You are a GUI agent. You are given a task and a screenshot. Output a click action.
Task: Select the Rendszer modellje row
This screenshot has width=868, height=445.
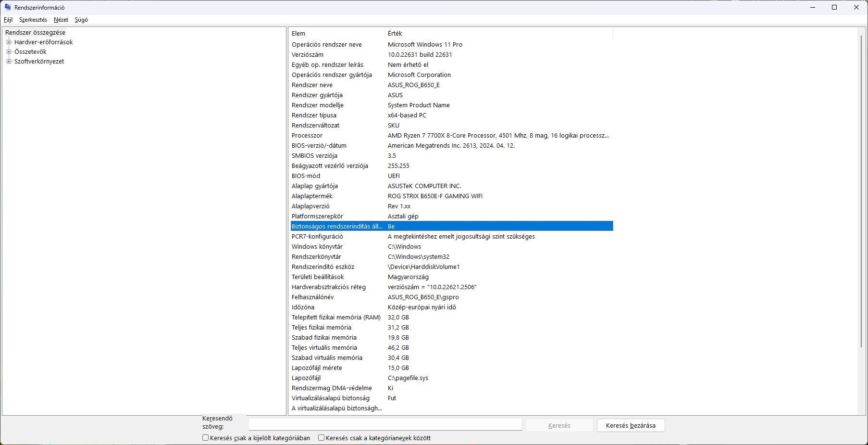click(x=452, y=105)
